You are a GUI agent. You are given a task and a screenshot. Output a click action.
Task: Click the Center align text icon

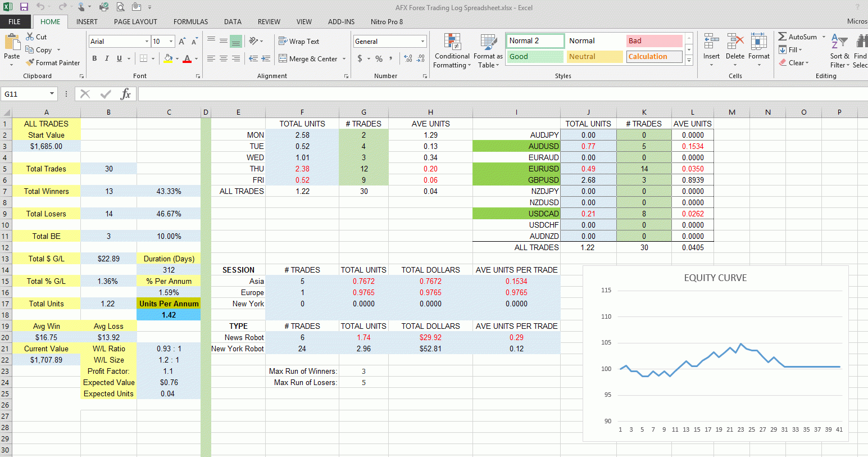224,58
